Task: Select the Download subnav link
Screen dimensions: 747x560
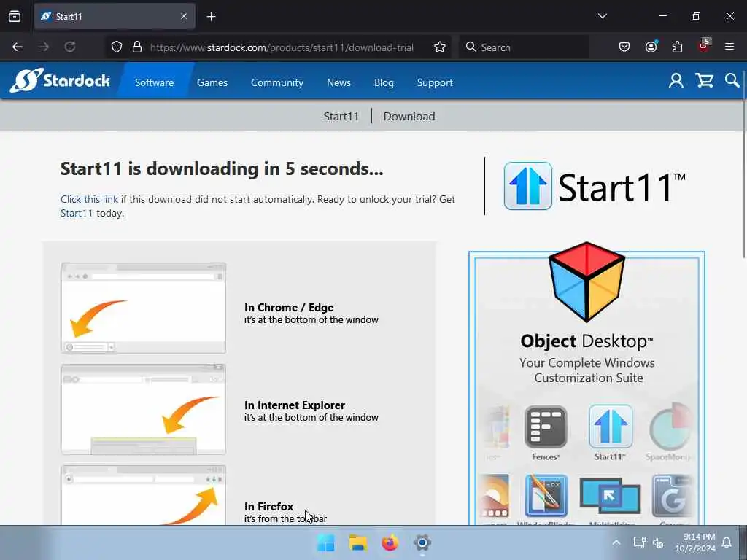Action: [x=409, y=116]
